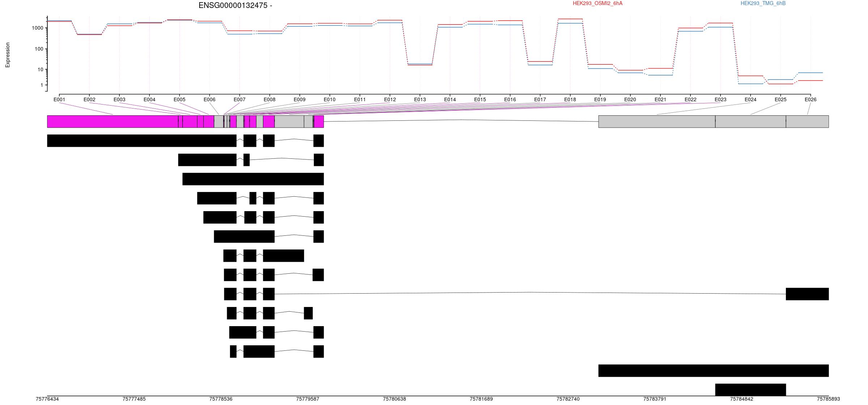Click genomic coordinate 75785893
The height and width of the screenshot is (405, 868).
[x=829, y=399]
